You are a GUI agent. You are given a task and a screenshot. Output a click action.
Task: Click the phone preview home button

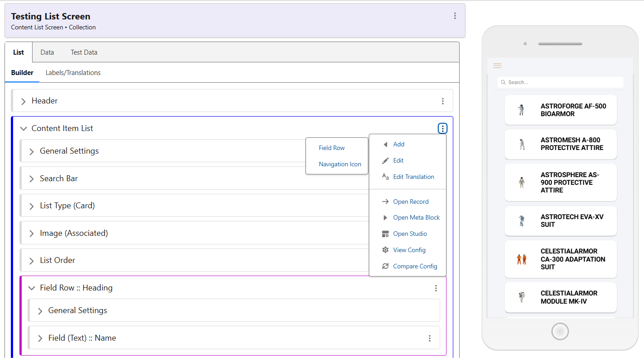(560, 331)
